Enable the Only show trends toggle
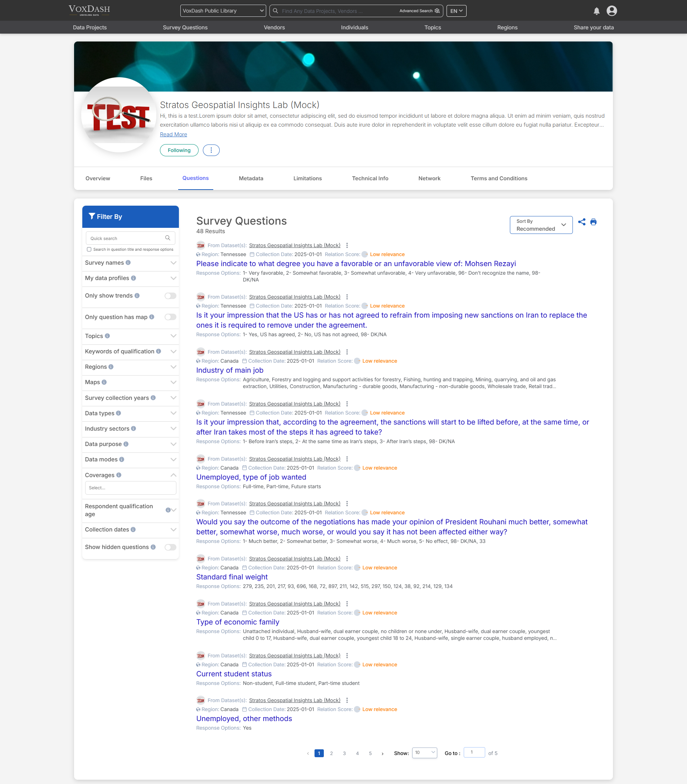The height and width of the screenshot is (784, 687). click(x=170, y=296)
